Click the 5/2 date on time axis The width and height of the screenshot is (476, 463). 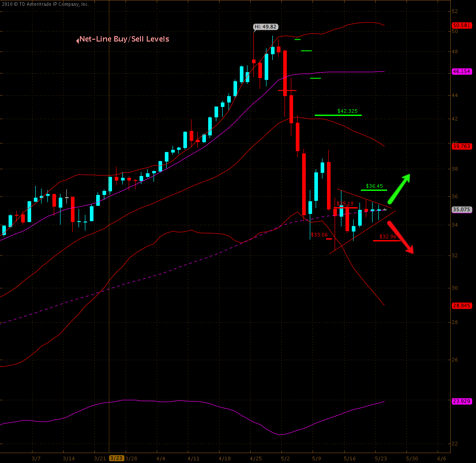[285, 458]
